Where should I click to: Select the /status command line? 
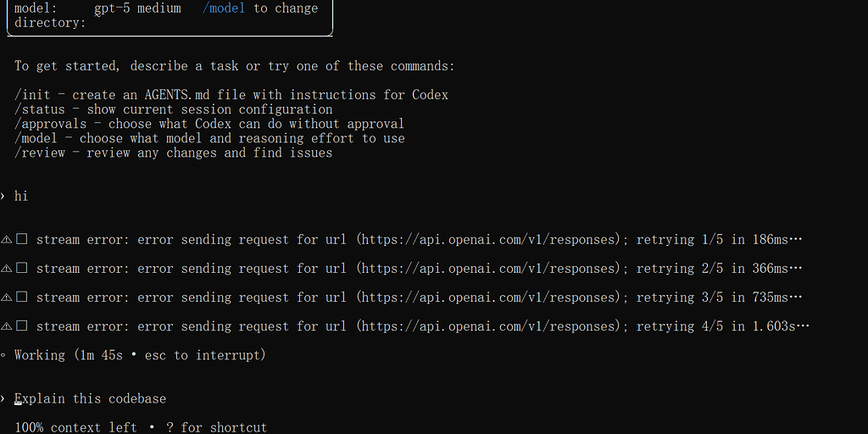click(x=173, y=109)
